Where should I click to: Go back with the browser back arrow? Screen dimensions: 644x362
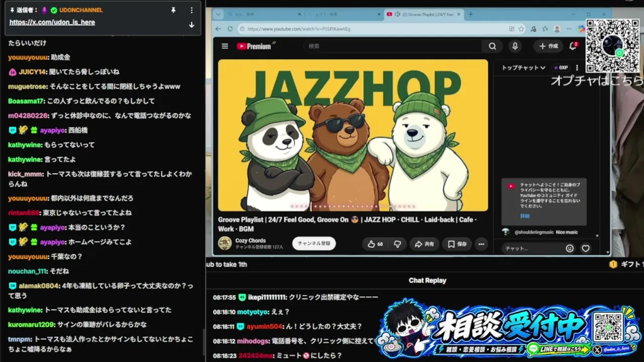[218, 29]
